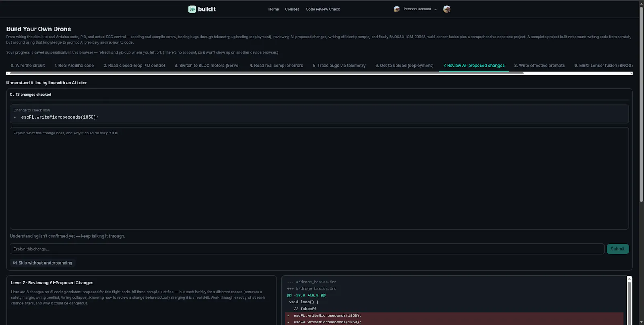Open tab 4. Read real compiler errors
644x325 pixels.
pyautogui.click(x=276, y=66)
